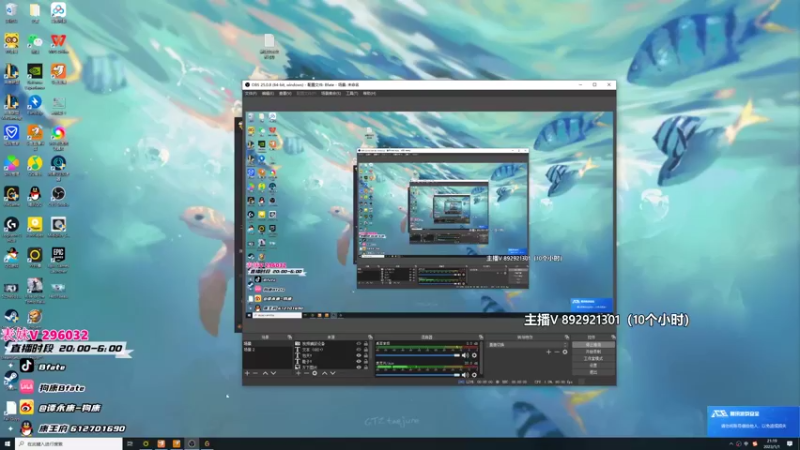
Task: Mute the Mic/Aux channel speaker icon
Action: (x=465, y=375)
